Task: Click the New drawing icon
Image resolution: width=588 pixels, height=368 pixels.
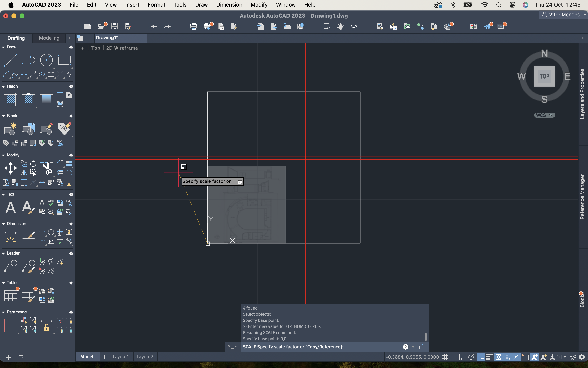Action: pyautogui.click(x=87, y=26)
